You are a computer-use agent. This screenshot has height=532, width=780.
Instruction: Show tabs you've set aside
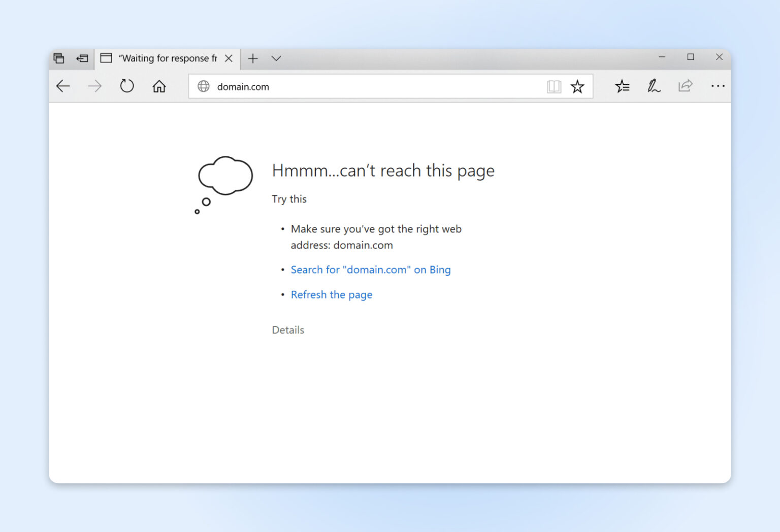coord(58,58)
